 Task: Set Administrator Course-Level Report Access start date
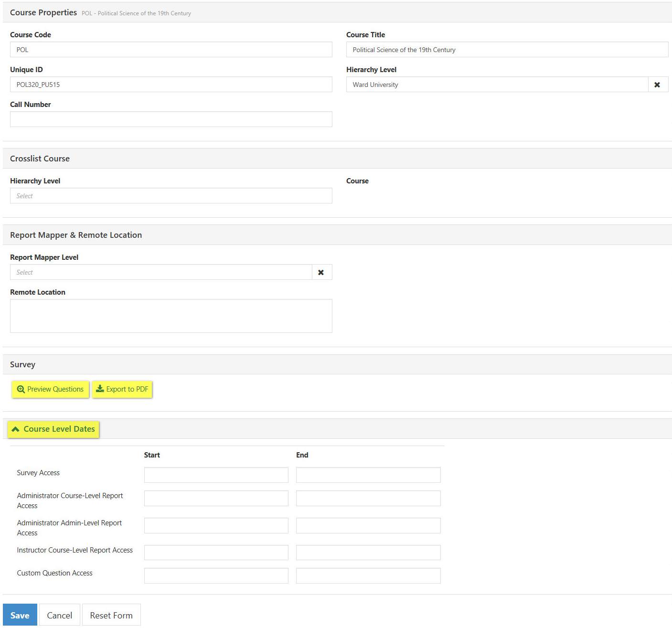point(216,499)
